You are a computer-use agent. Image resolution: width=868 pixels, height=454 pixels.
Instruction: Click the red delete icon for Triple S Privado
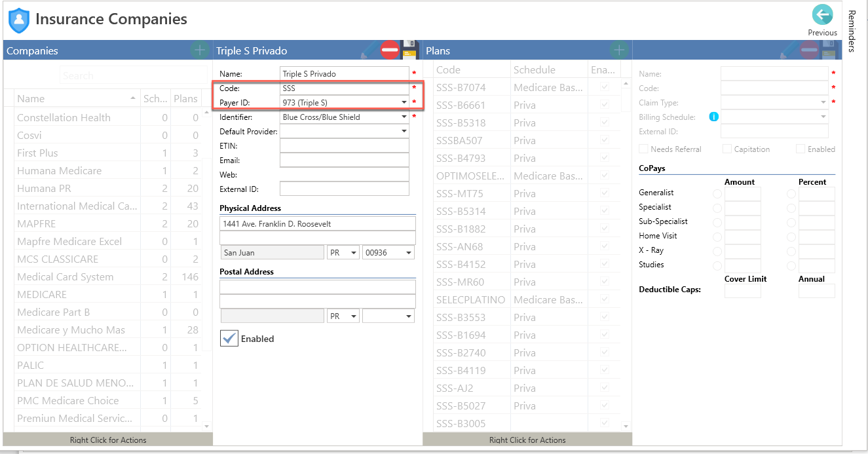click(390, 50)
